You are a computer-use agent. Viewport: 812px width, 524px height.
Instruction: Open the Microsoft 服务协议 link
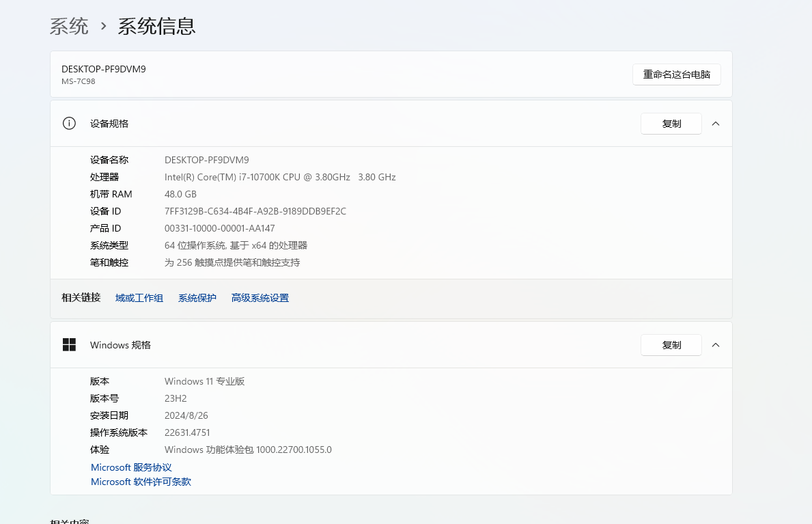(131, 467)
